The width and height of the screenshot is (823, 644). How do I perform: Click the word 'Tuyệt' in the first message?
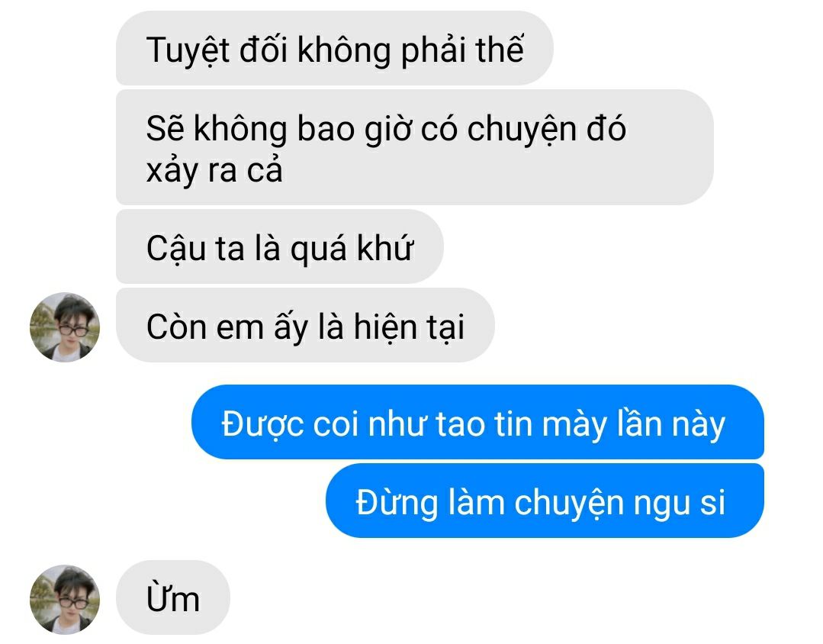(188, 50)
